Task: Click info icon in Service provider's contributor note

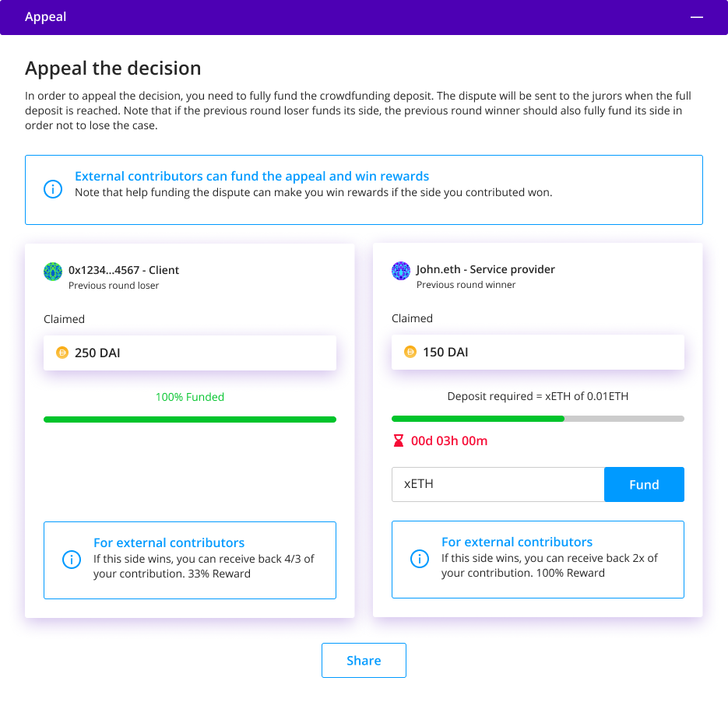Action: click(x=419, y=559)
